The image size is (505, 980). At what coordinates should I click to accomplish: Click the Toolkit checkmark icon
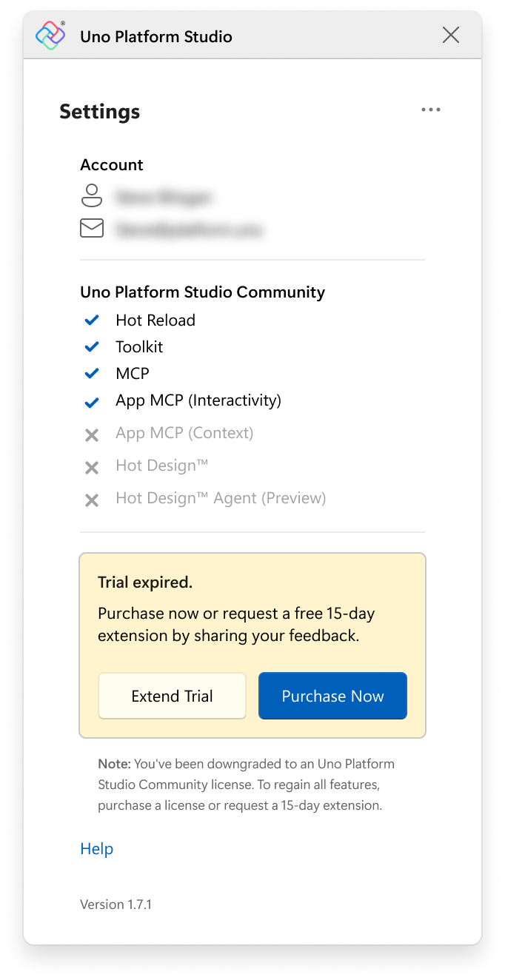point(92,347)
